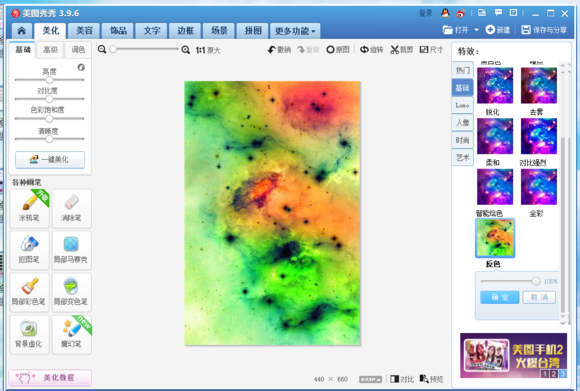
Task: Create a new image with 新建
Action: 498,30
